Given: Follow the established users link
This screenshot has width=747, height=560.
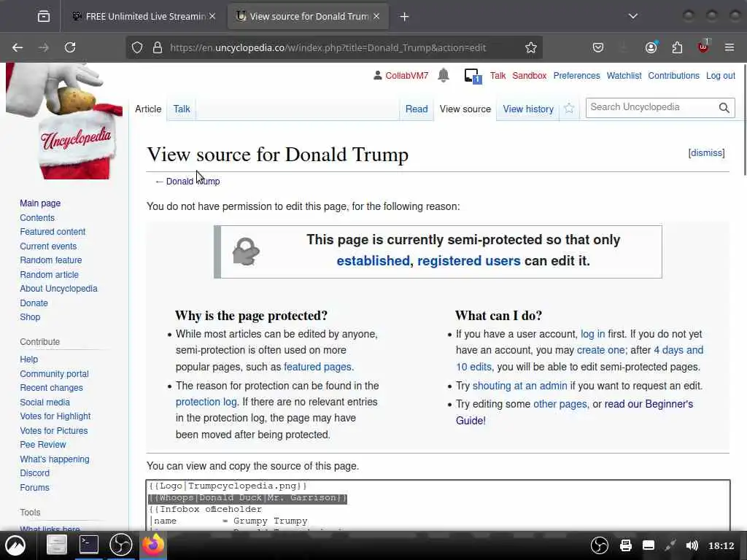Looking at the screenshot, I should (x=373, y=261).
